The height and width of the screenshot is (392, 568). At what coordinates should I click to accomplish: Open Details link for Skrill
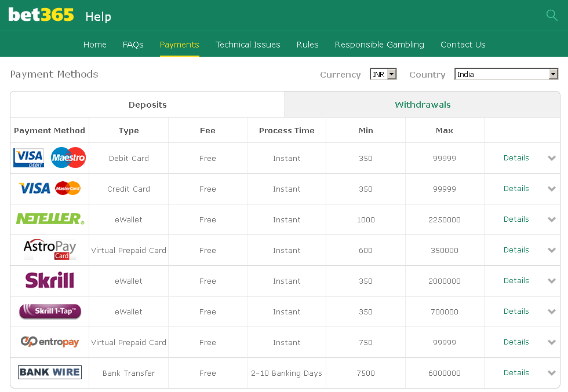pos(516,280)
